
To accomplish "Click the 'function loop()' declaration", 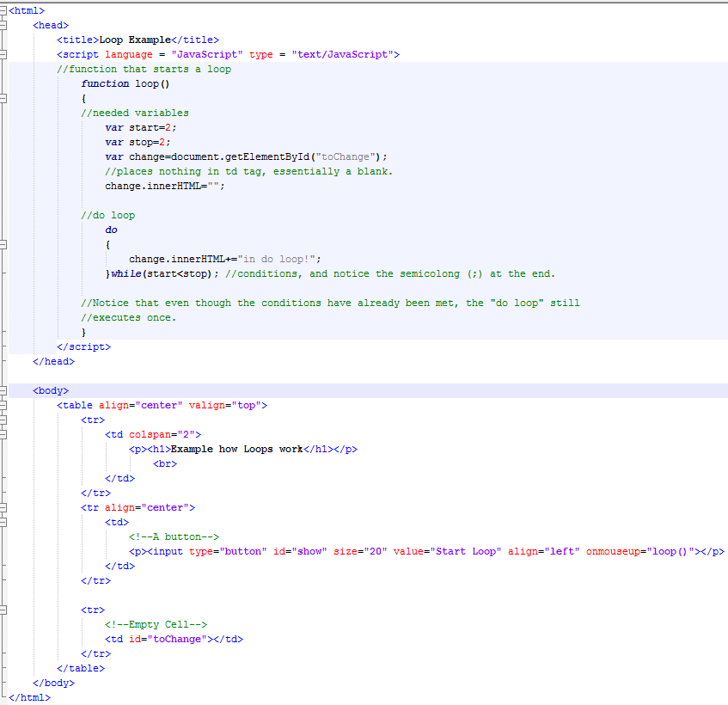I will (125, 83).
